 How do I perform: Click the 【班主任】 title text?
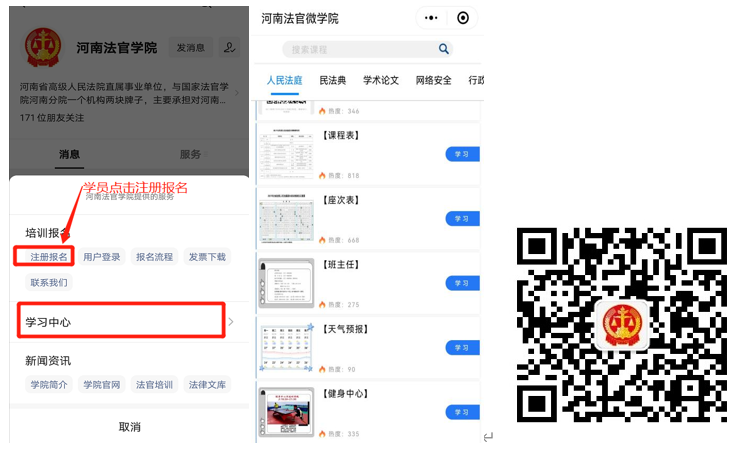coord(341,265)
